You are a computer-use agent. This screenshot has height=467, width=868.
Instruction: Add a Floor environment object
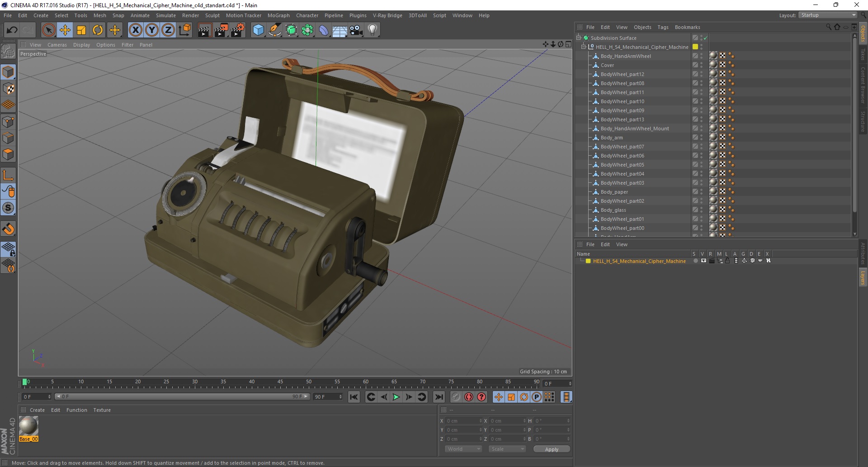[x=340, y=30]
